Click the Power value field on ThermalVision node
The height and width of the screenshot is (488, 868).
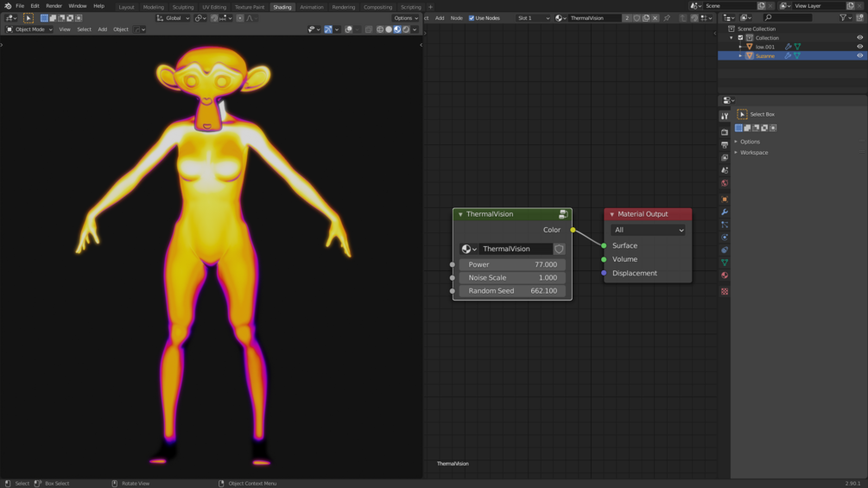(512, 265)
